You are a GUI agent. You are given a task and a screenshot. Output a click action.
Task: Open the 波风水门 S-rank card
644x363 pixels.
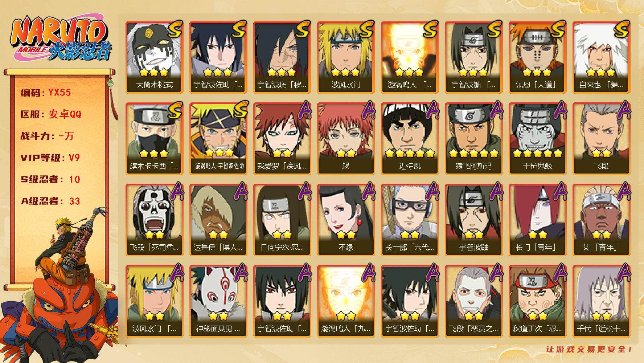point(346,57)
